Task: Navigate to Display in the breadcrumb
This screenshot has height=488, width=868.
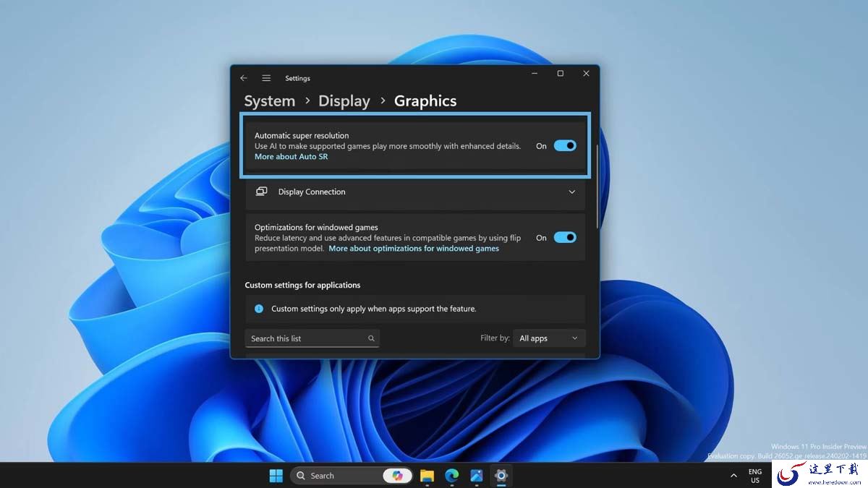Action: 344,101
